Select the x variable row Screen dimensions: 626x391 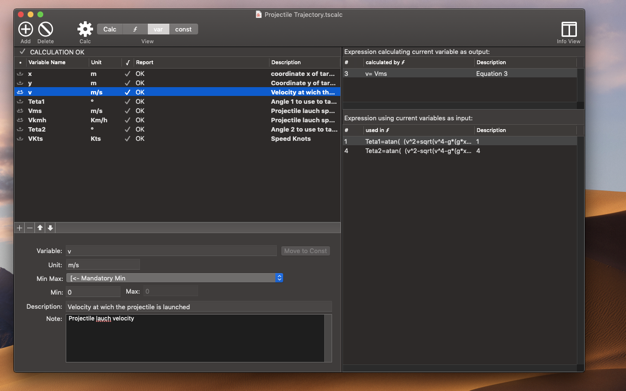coord(177,74)
